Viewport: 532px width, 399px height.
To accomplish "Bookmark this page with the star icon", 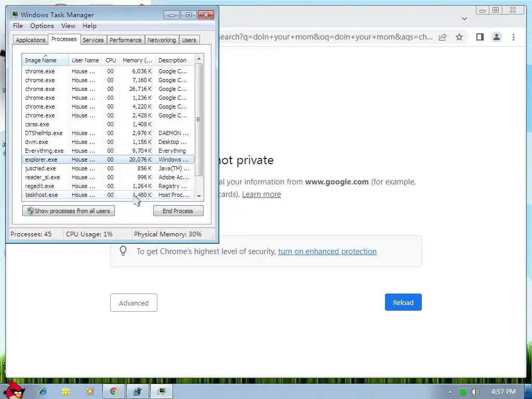I will click(459, 37).
